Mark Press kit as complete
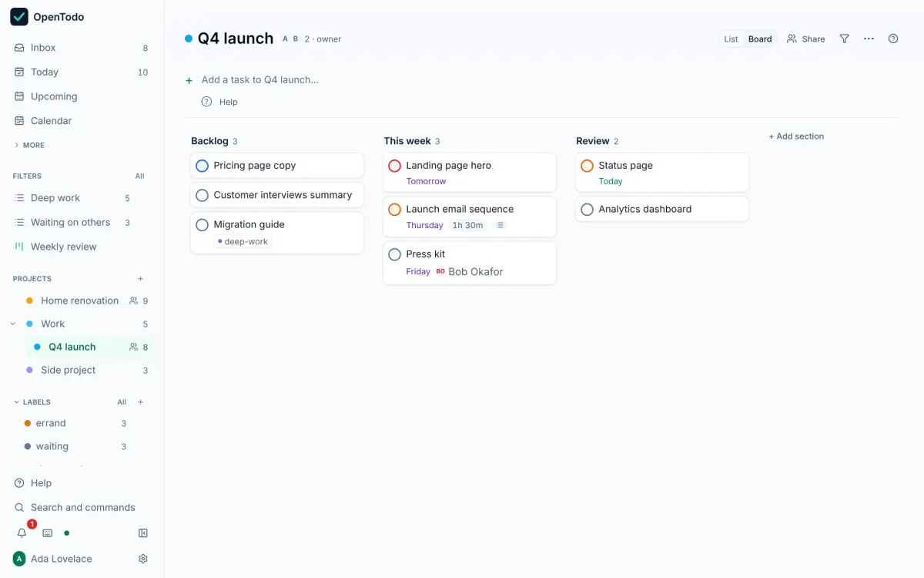924x578 pixels. (395, 254)
